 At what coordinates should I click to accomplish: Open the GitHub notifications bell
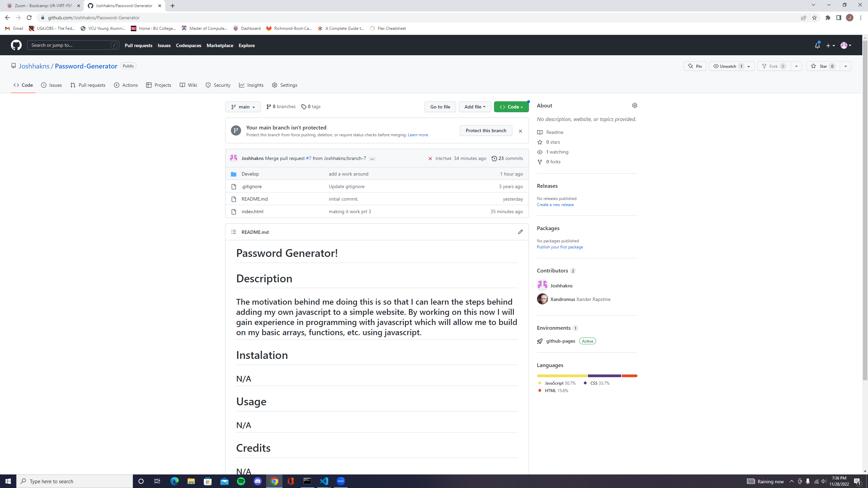[817, 45]
